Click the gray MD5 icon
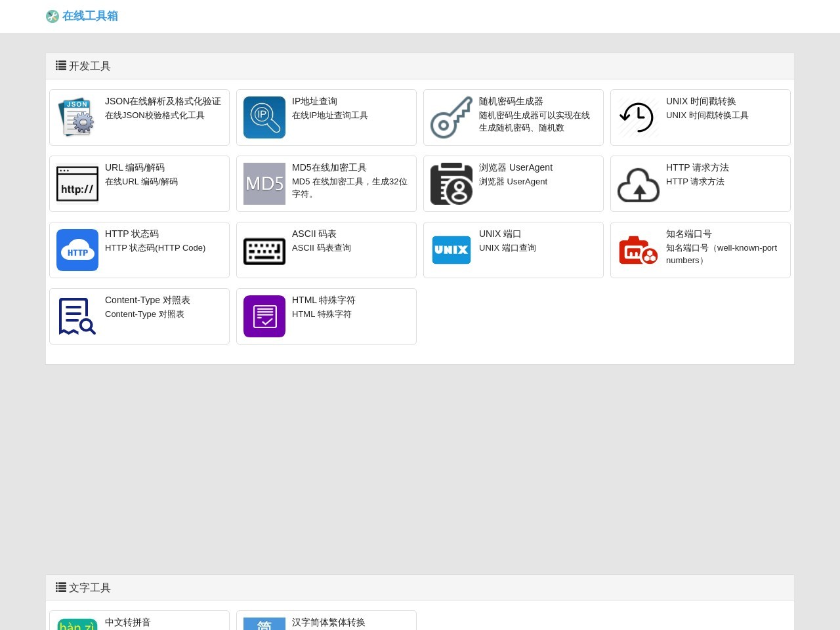This screenshot has width=840, height=630. 264,184
